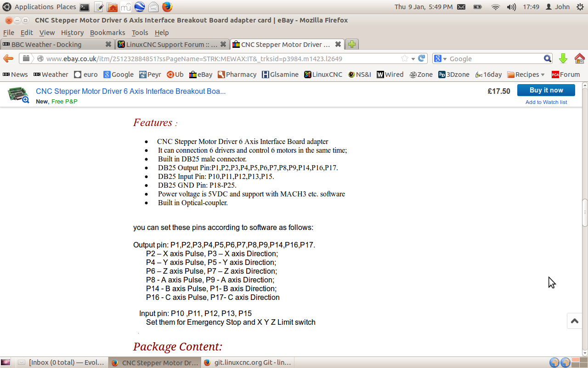Click the URL address bar field
Image resolution: width=588 pixels, height=368 pixels.
[223, 58]
